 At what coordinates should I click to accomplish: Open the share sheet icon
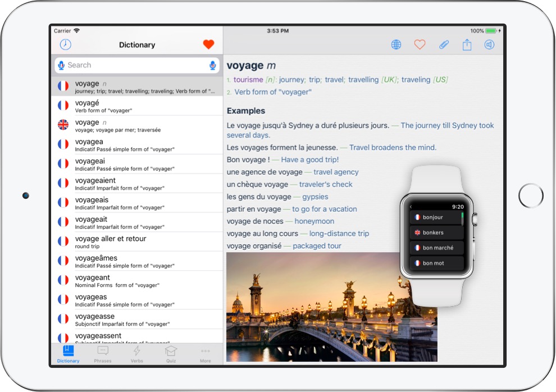click(x=467, y=45)
